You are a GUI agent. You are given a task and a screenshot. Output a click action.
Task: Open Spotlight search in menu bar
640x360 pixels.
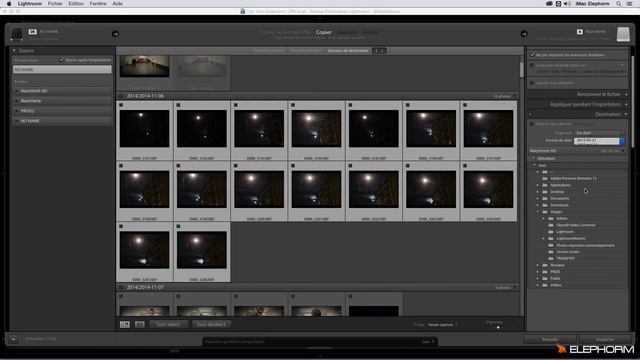[619, 4]
